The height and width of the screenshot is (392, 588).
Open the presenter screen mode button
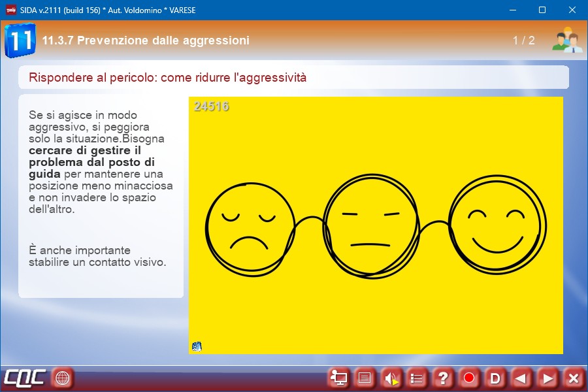pyautogui.click(x=338, y=378)
